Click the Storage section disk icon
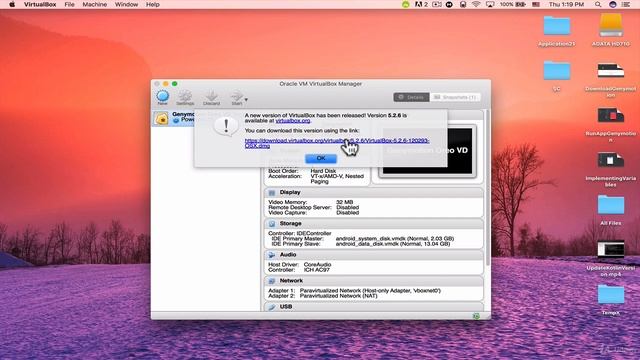Viewport: 640px width, 360px height. (272, 224)
